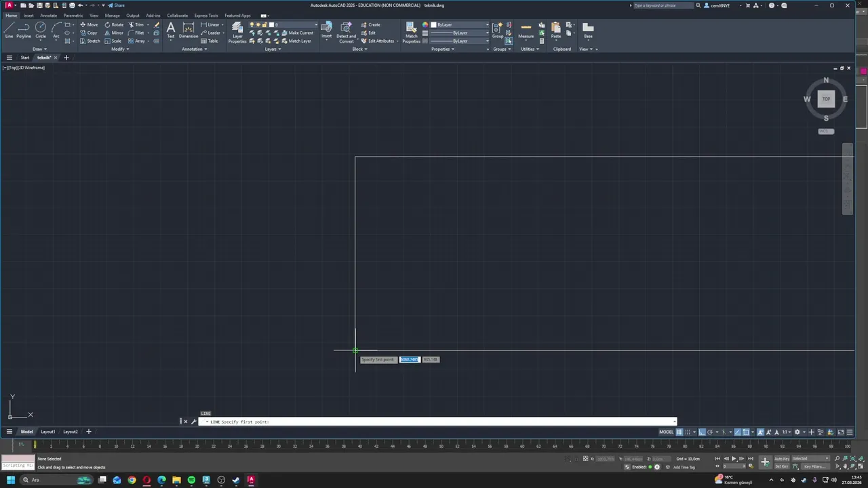Open the Parametric ribbon tab
This screenshot has height=488, width=868.
point(73,16)
